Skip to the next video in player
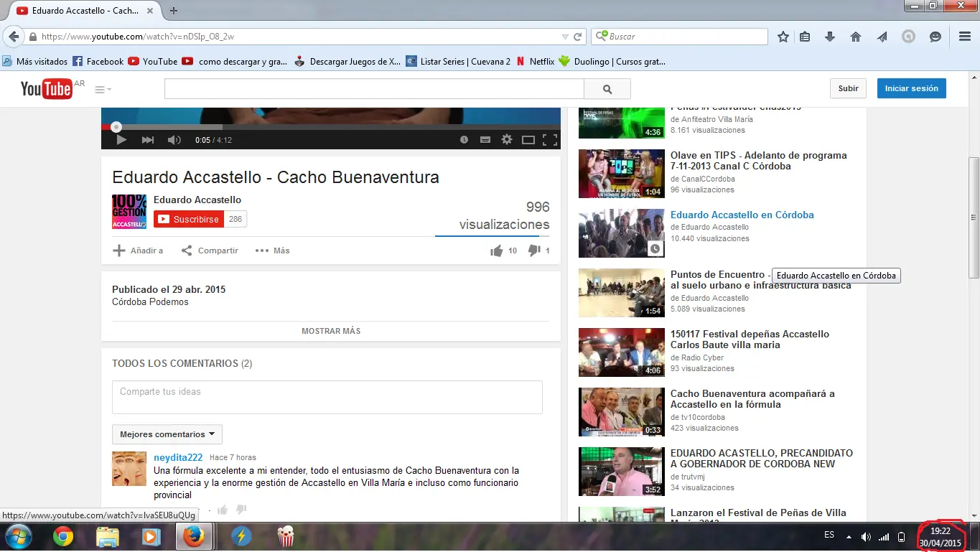This screenshot has height=552, width=980. 148,140
